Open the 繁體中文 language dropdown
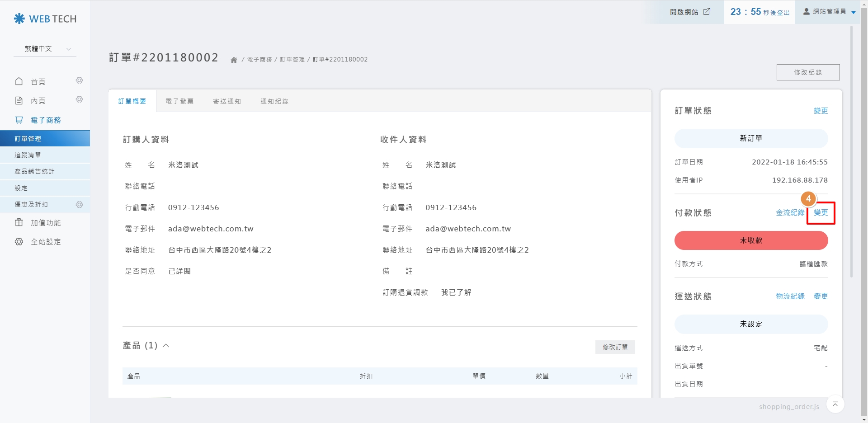Viewport: 868px width, 423px height. pos(45,49)
